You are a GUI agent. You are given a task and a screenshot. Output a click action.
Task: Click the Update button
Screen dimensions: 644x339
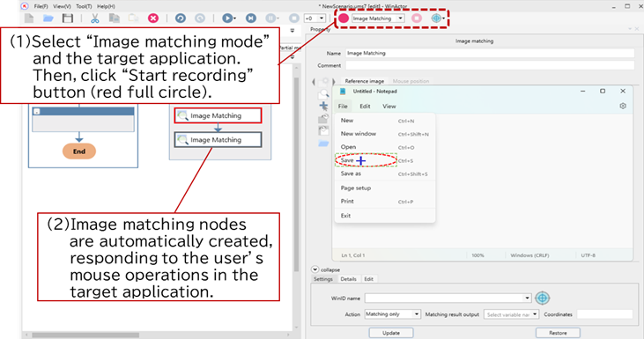391,333
